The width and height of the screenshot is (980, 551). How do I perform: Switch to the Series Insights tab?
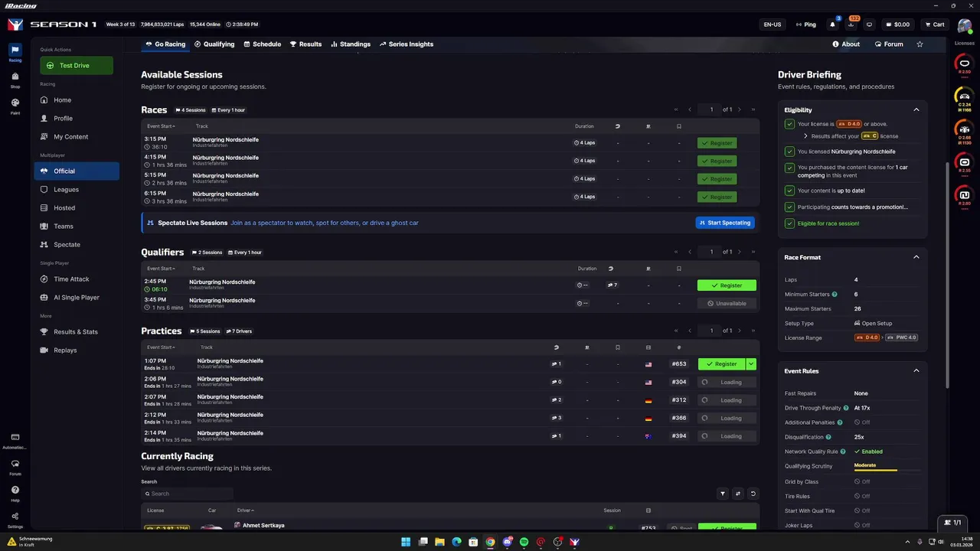tap(406, 44)
